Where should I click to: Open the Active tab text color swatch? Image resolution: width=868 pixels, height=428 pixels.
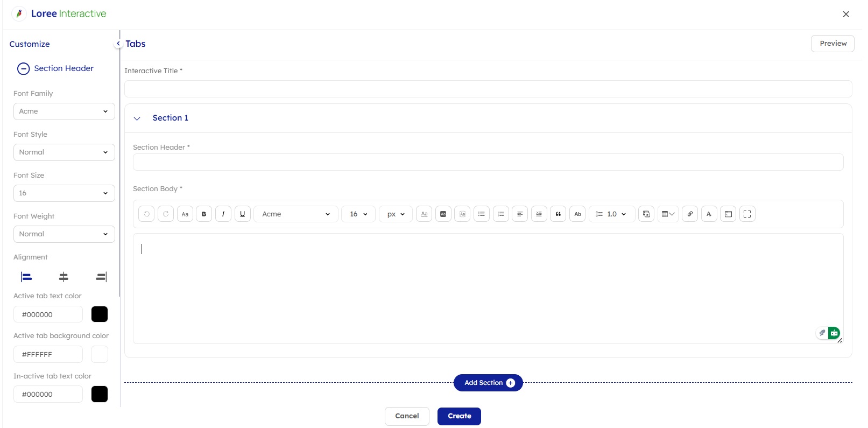click(100, 314)
